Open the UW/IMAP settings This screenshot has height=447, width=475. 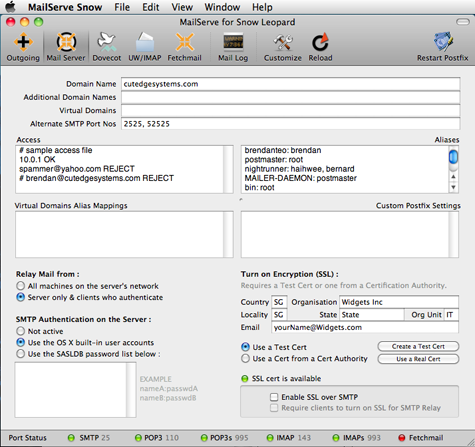pos(145,47)
